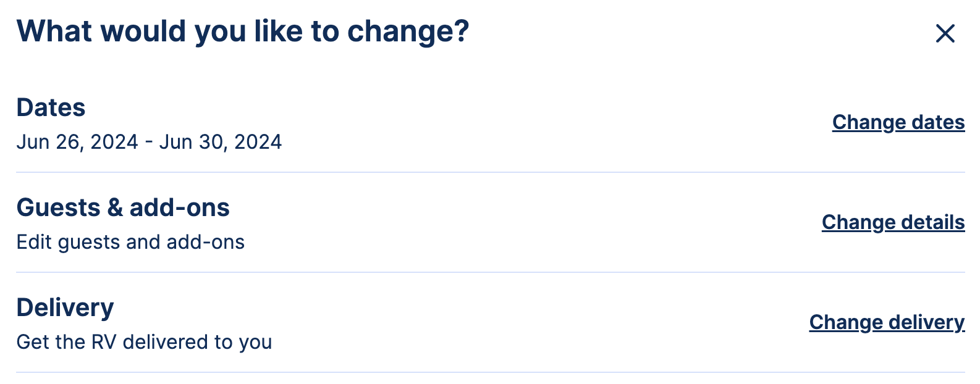Click the Get the RV delivered text
The height and width of the screenshot is (384, 980).
[144, 341]
